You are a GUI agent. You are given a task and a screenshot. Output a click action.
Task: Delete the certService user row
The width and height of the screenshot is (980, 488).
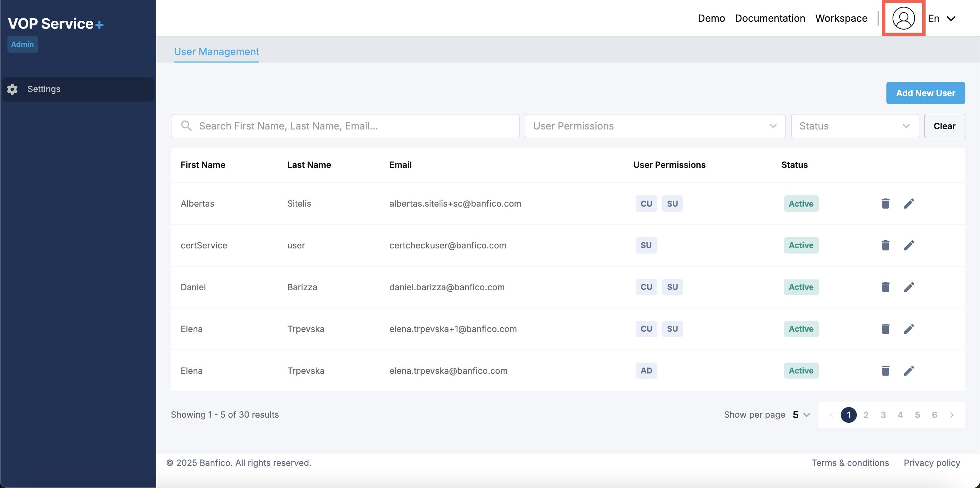click(x=885, y=245)
